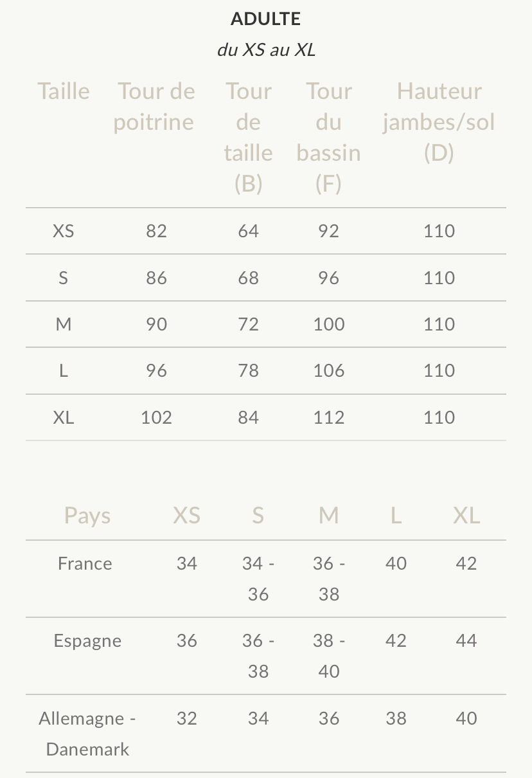Click the "Allemagne - Danemark" row label
The width and height of the screenshot is (532, 778).
(87, 734)
